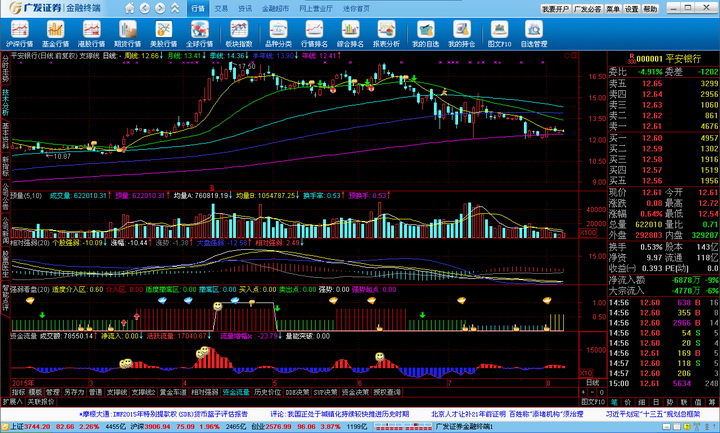
Task: Open 基金行情 fund quotes icon
Action: click(x=55, y=34)
